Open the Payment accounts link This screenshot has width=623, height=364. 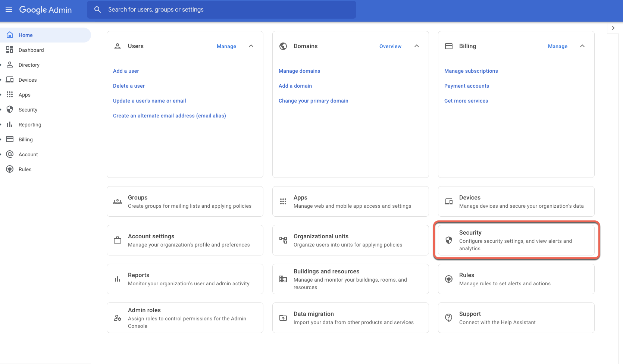(x=467, y=86)
